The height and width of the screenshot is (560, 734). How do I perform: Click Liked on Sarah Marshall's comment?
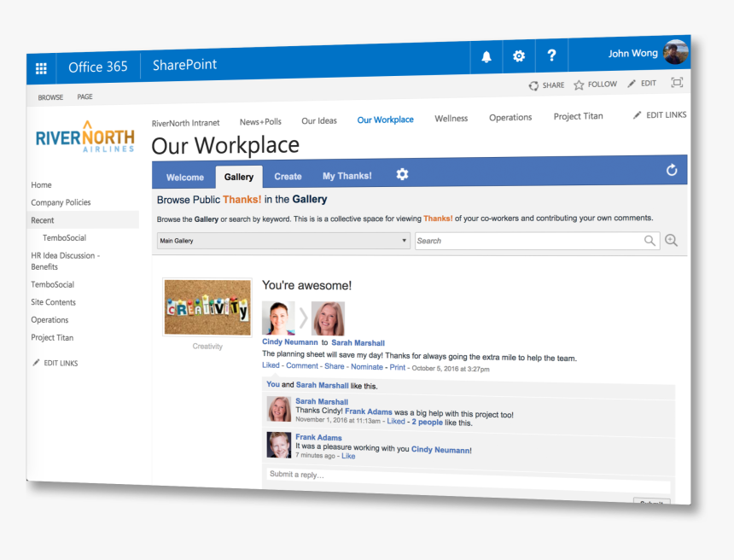[395, 421]
